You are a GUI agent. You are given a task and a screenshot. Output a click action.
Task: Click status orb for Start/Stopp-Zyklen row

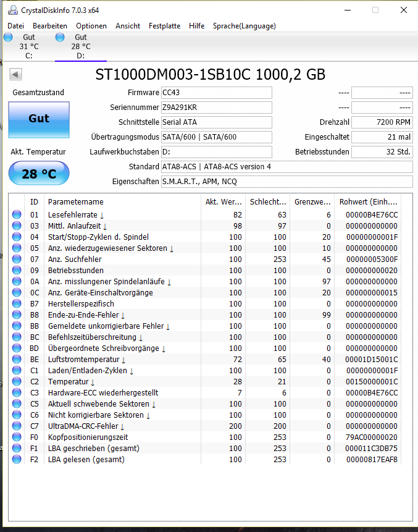click(17, 237)
